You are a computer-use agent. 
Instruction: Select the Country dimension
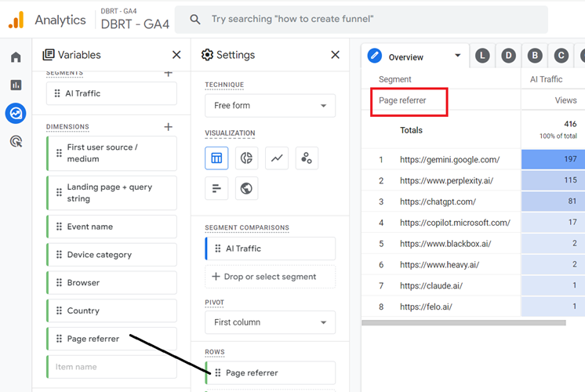pyautogui.click(x=111, y=310)
